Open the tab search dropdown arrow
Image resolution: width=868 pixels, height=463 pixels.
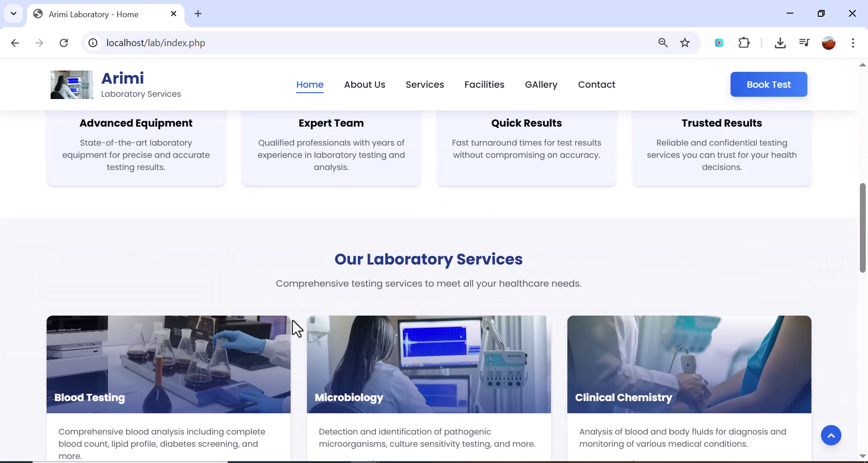[14, 14]
